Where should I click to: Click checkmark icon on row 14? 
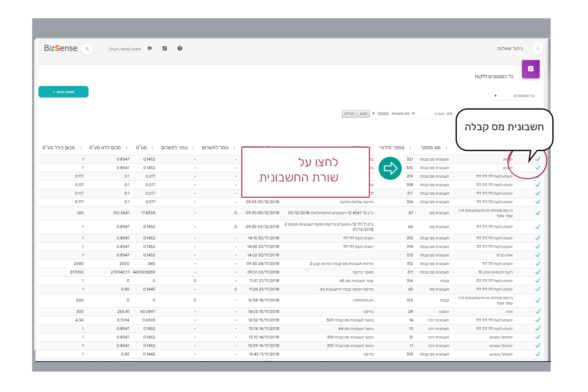point(538,320)
